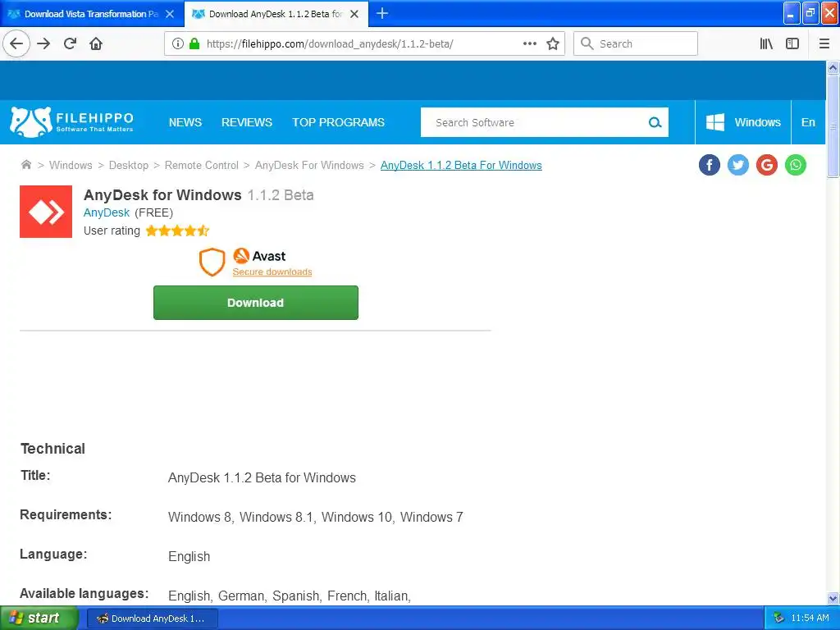Open a new browser tab
The height and width of the screenshot is (630, 840).
tap(382, 13)
